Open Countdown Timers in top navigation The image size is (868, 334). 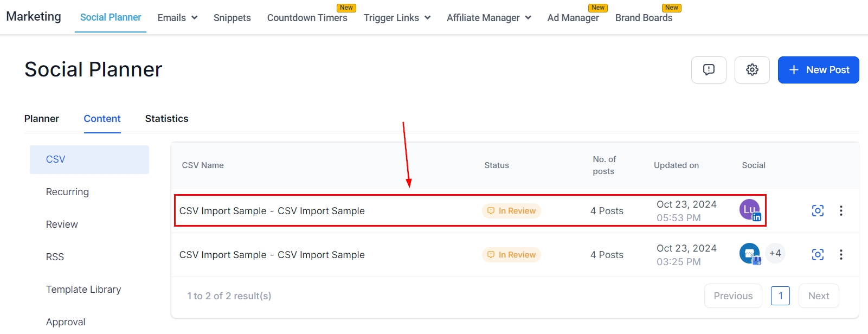pyautogui.click(x=307, y=18)
